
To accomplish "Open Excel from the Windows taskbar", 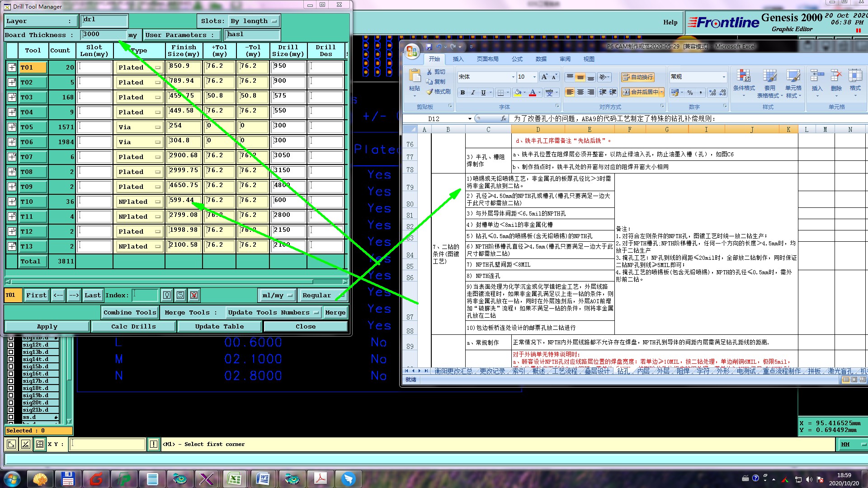I will pos(234,479).
